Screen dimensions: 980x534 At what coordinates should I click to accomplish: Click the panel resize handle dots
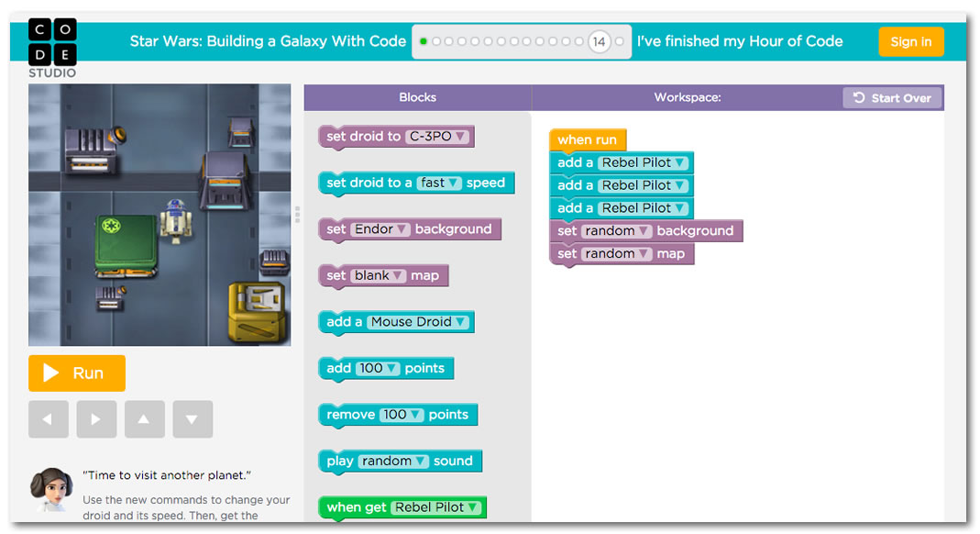298,215
